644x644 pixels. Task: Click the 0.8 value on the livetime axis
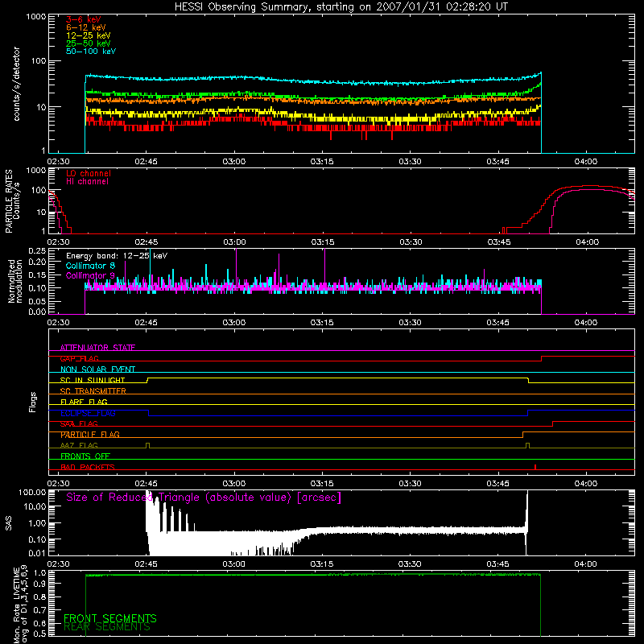pos(39,597)
